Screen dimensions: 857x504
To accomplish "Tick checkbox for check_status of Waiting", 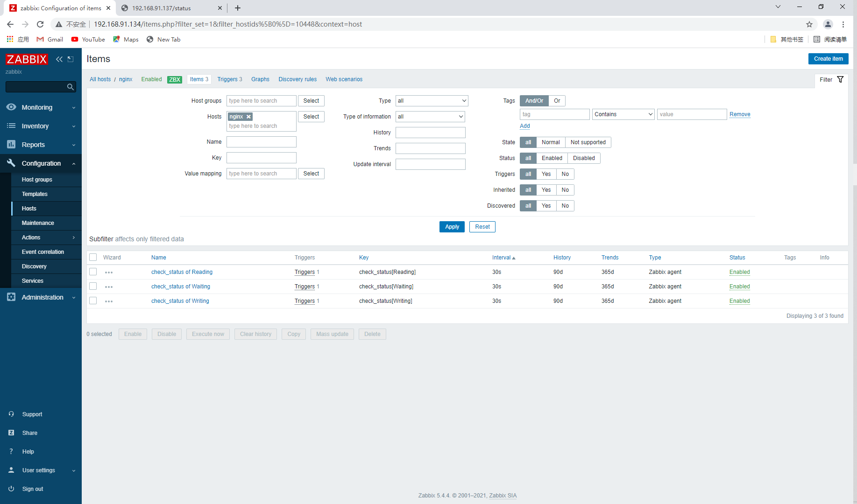I will click(93, 287).
